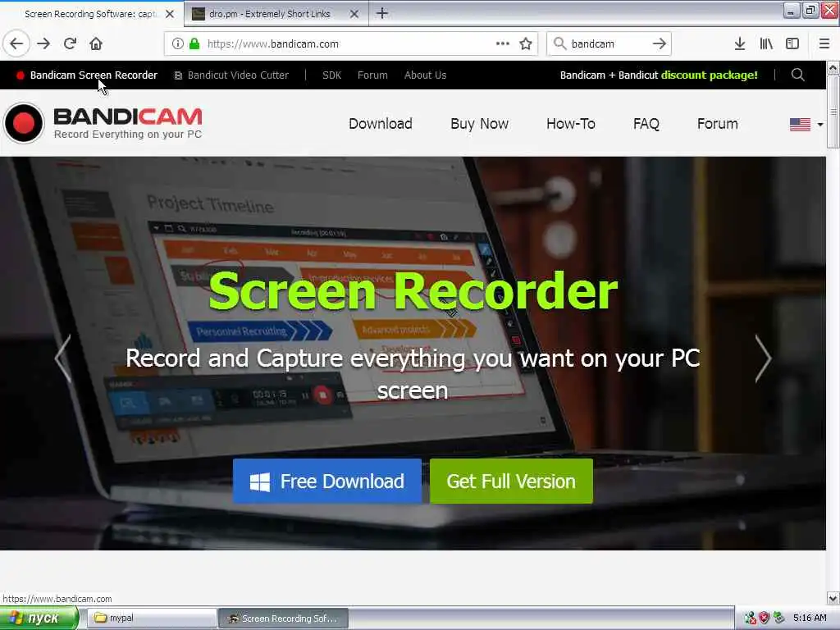Open the About Us link
This screenshot has width=840, height=630.
coord(426,75)
